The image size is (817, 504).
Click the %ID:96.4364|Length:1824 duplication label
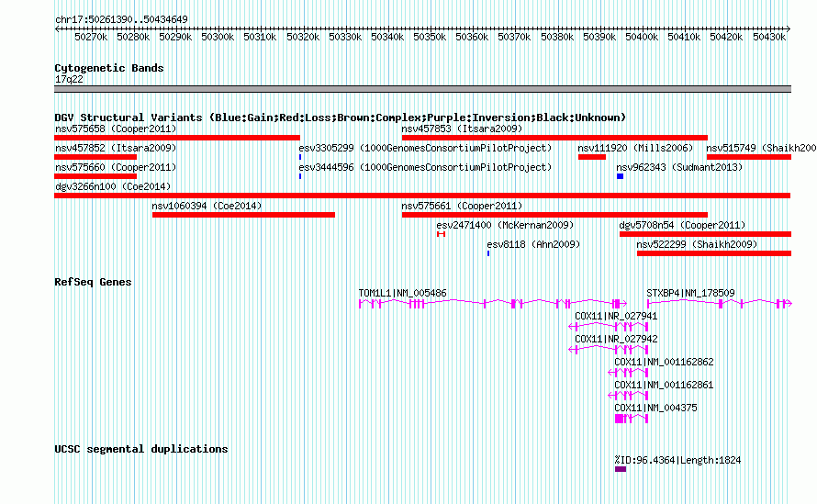pyautogui.click(x=677, y=460)
